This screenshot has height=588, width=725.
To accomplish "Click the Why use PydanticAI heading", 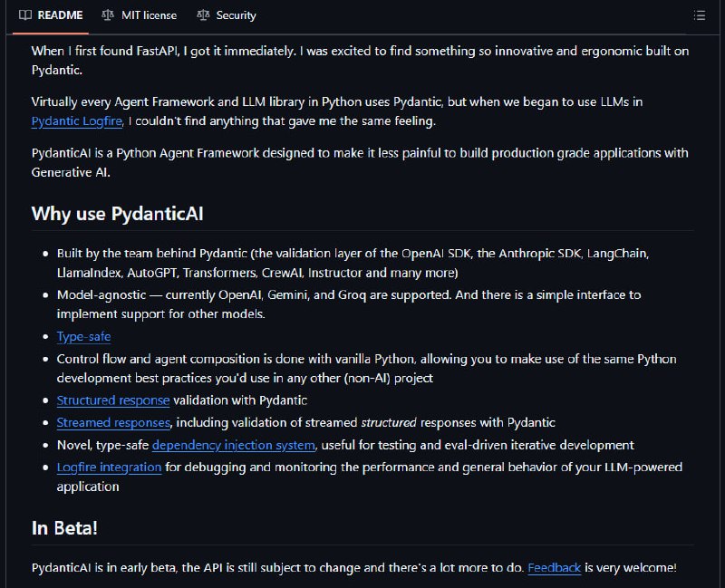I will click(x=118, y=214).
